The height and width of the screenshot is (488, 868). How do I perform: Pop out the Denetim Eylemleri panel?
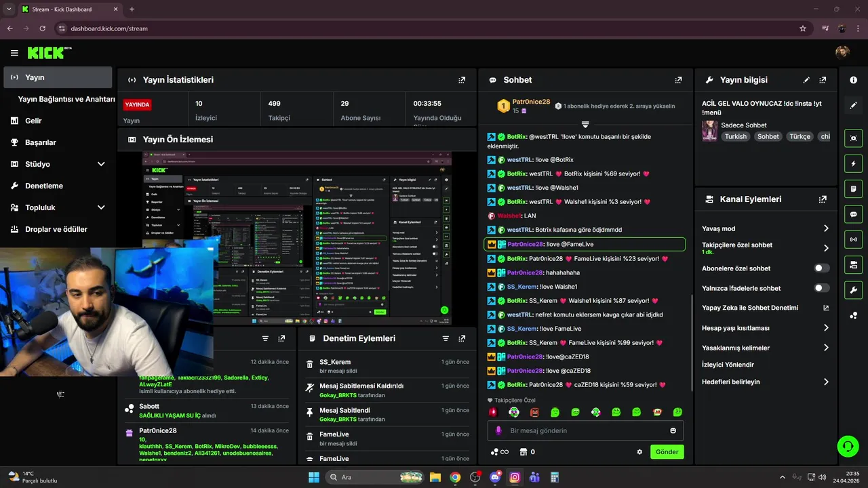[x=462, y=338]
